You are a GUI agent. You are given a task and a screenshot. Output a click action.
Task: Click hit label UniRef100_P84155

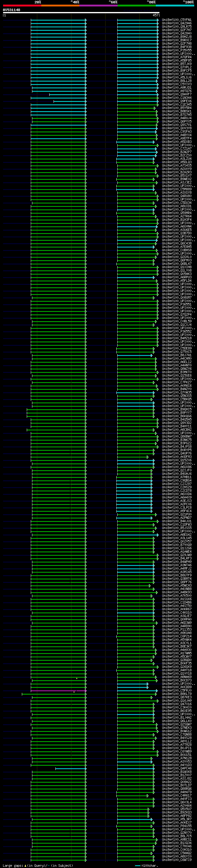(177, 826)
